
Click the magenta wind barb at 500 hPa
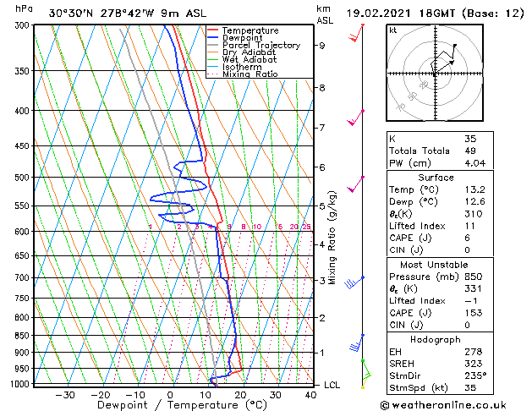pos(355,184)
